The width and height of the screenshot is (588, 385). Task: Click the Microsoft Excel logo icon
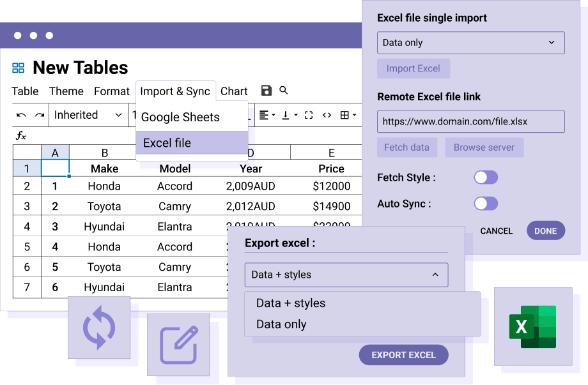(x=532, y=326)
